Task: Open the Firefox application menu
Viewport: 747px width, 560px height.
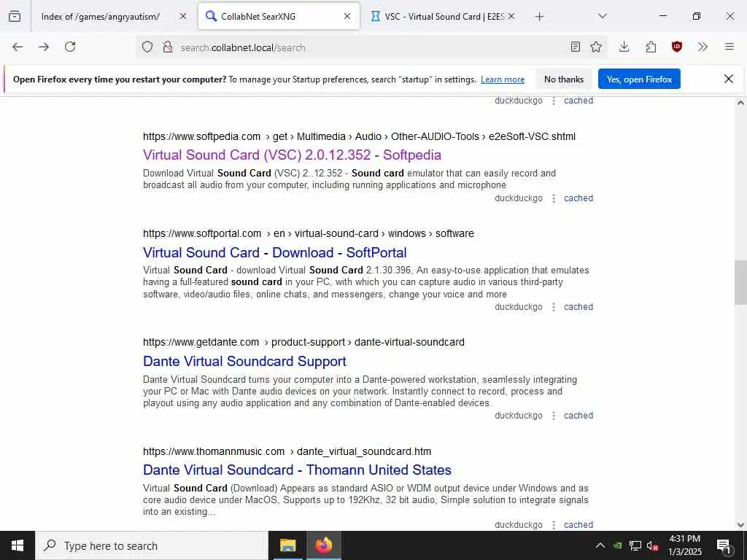Action: [729, 47]
